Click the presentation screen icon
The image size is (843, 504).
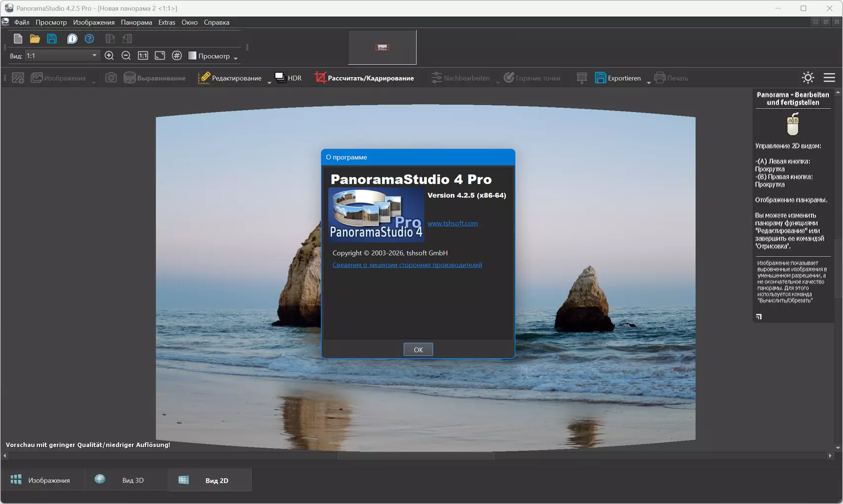tap(582, 78)
